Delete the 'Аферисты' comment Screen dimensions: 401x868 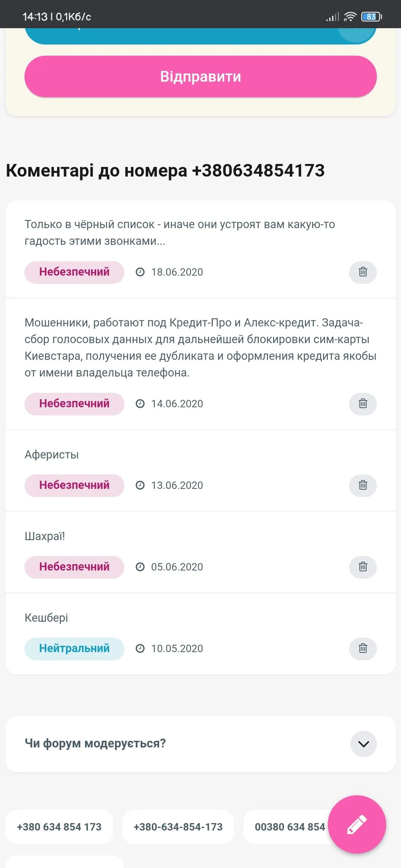[x=362, y=485]
